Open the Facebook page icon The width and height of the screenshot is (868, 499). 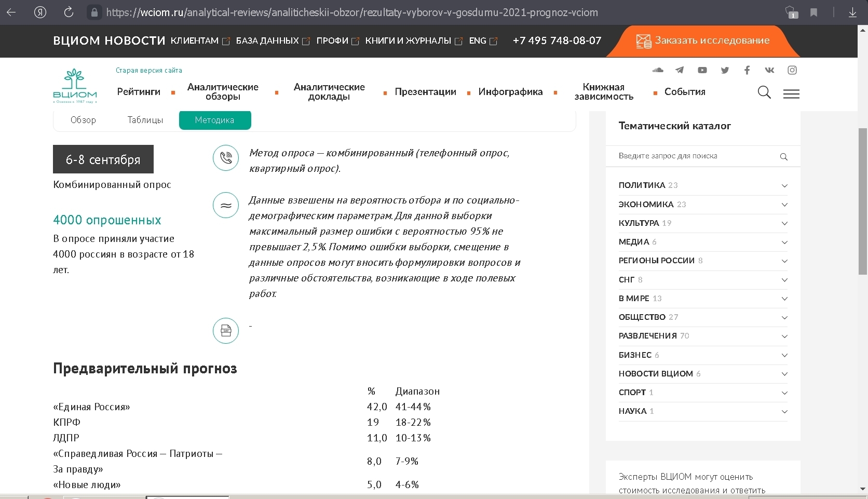point(747,70)
